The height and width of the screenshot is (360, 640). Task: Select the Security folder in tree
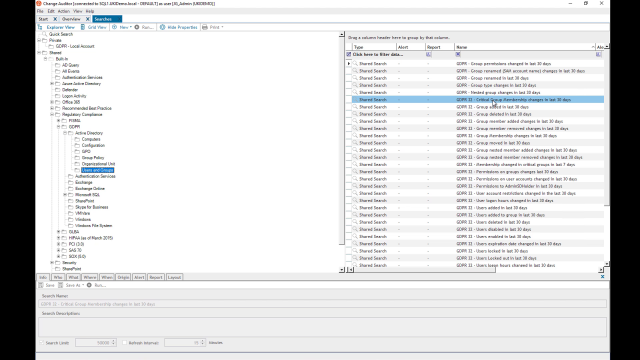(69, 263)
